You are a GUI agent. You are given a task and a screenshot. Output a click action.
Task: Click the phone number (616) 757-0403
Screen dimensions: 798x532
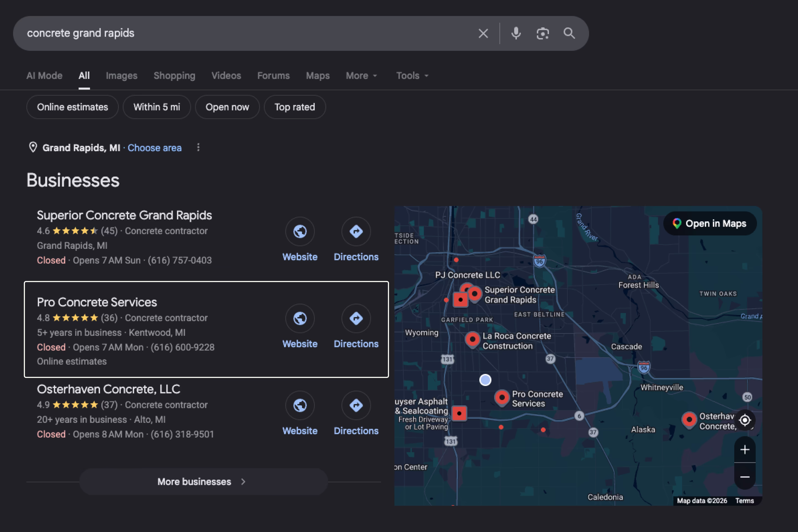[180, 260]
